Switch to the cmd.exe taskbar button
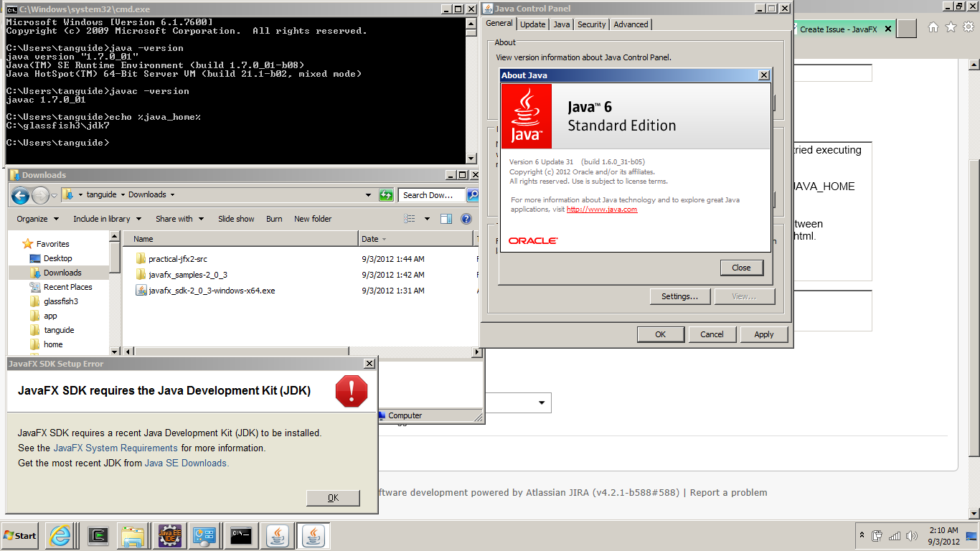 coord(241,535)
